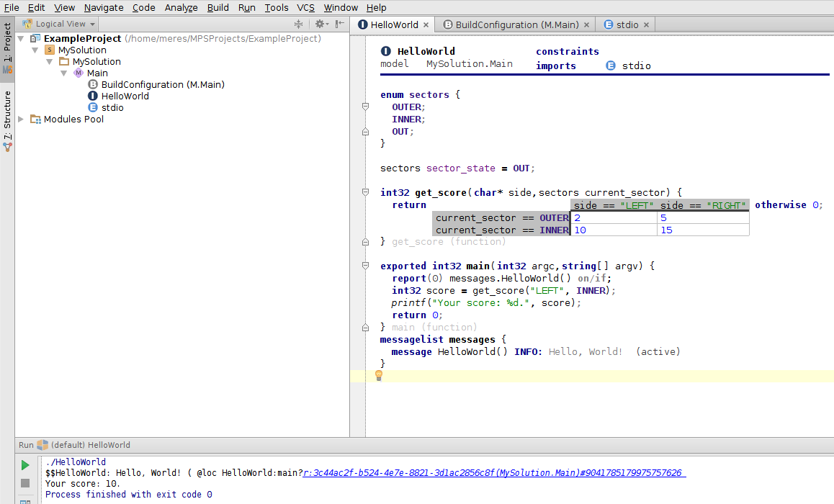This screenshot has width=834, height=504.
Task: Click the ExampleProject project icon
Action: coord(35,38)
